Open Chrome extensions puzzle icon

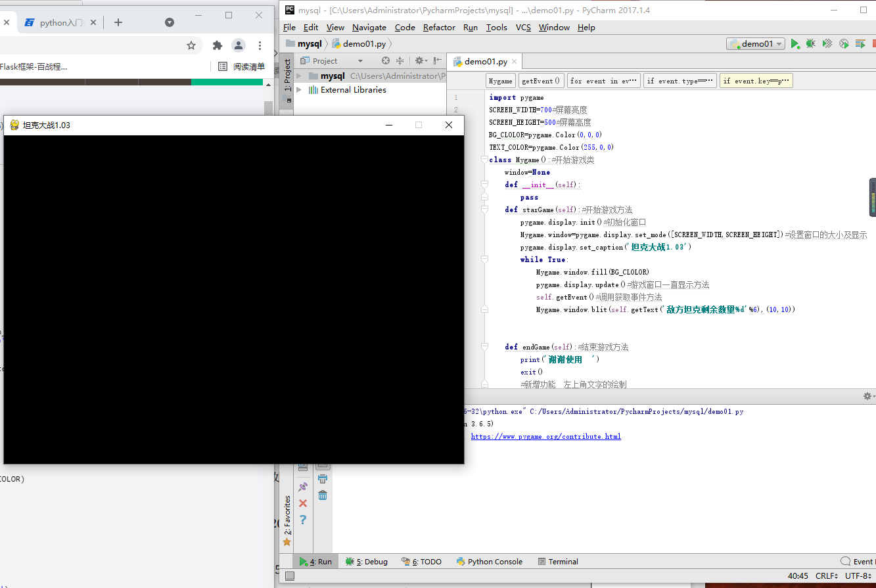point(218,45)
